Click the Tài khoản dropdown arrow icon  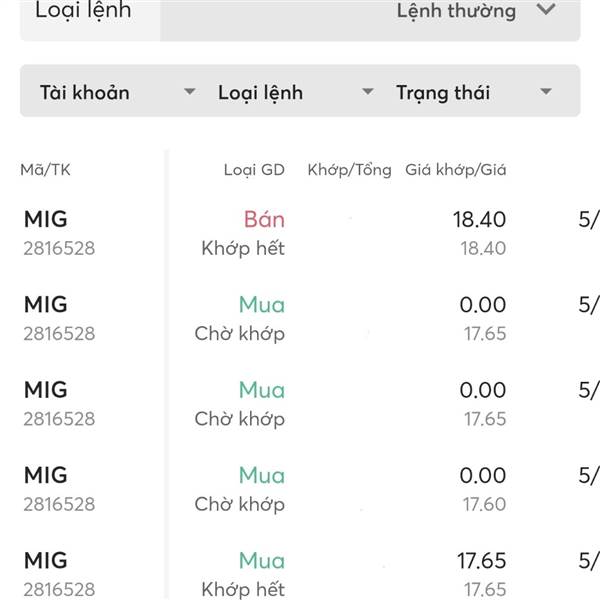point(189,92)
